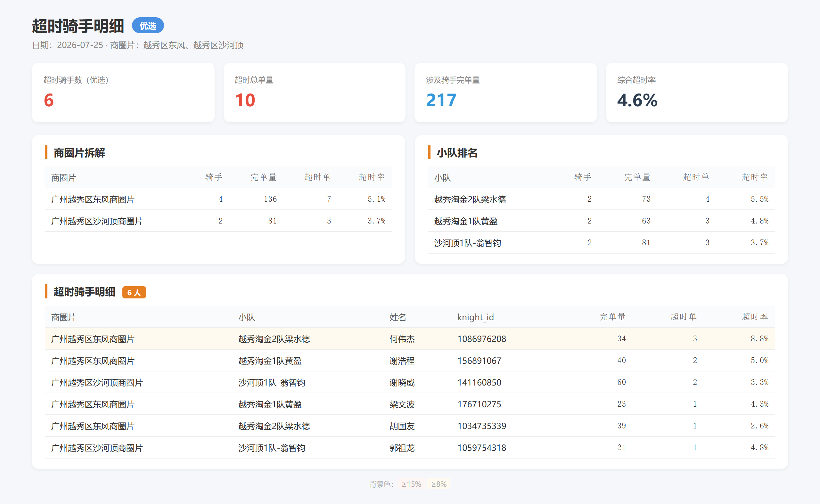Select the ≥8% legend color swatch
This screenshot has height=504, width=820.
click(x=439, y=484)
